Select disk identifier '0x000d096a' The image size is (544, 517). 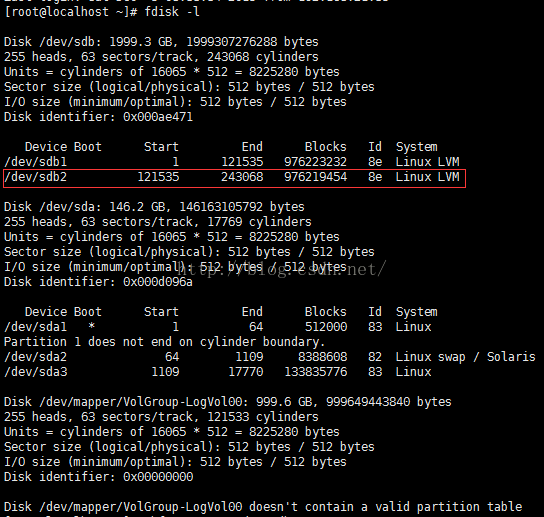[x=158, y=282]
